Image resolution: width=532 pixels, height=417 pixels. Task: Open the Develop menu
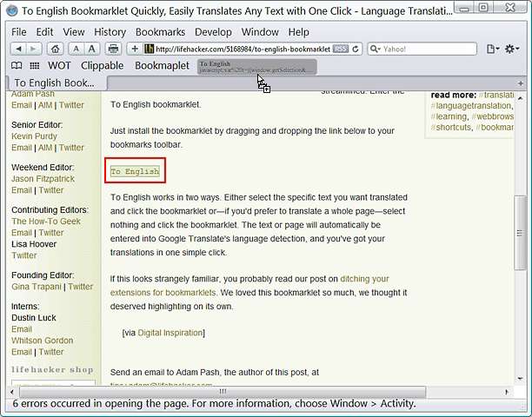213,32
